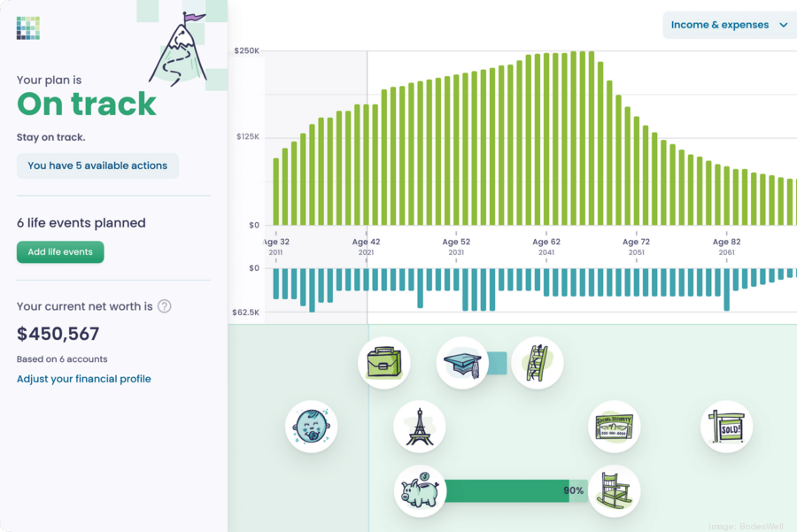Click the net worth help question mark
The image size is (797, 532).
pos(164,306)
